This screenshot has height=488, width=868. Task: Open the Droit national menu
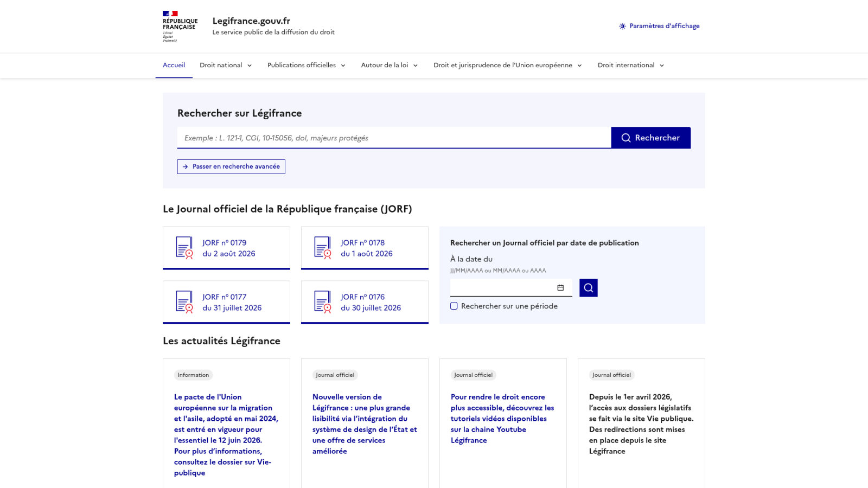226,66
